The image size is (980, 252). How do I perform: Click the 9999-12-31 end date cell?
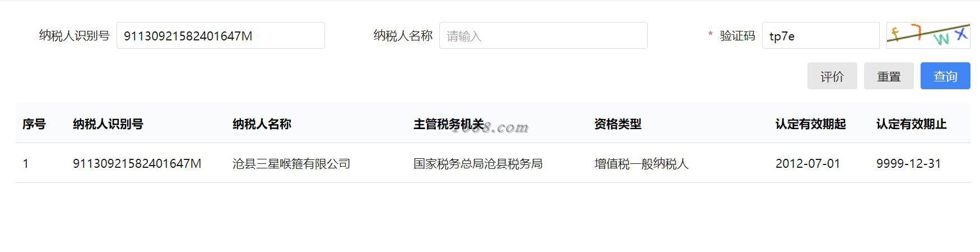[909, 163]
